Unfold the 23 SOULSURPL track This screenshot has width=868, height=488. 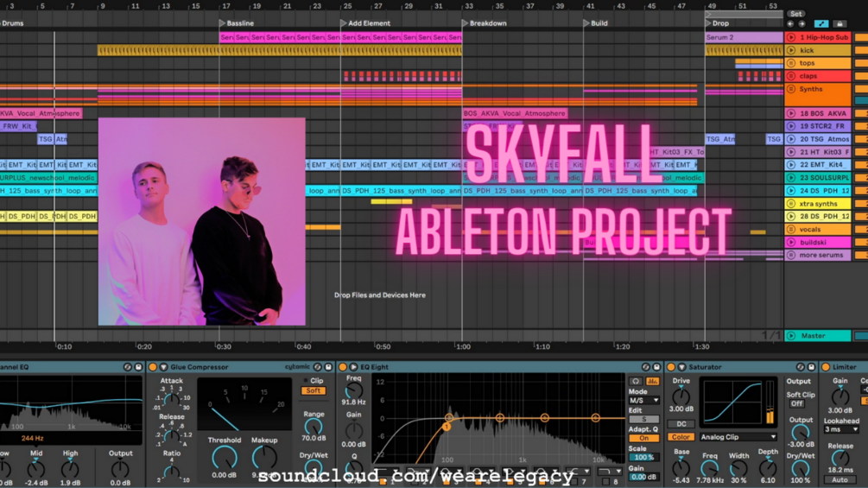(x=791, y=178)
